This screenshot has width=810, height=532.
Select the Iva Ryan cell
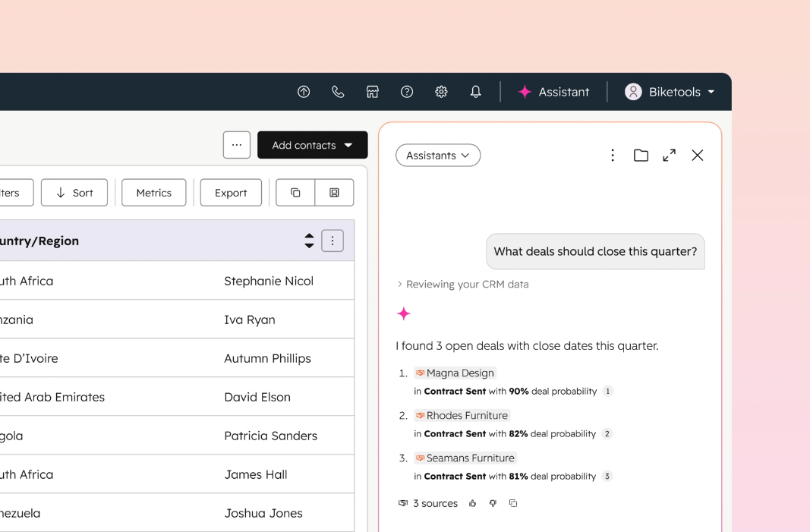coord(250,320)
